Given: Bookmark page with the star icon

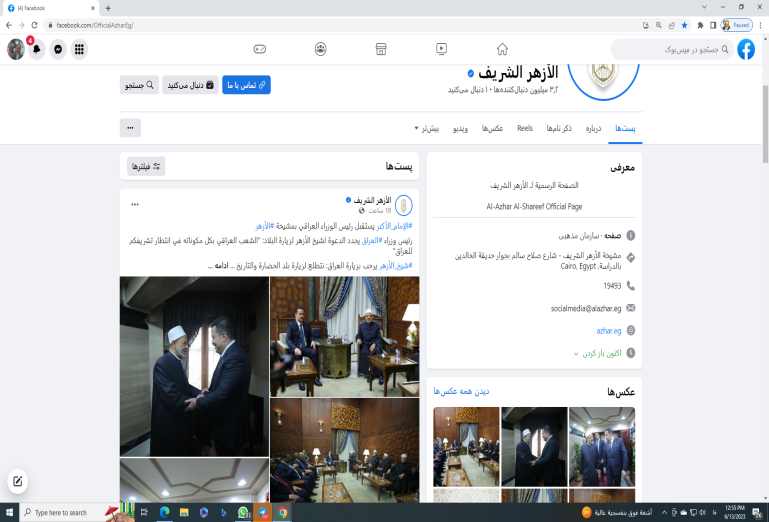Looking at the screenshot, I should pyautogui.click(x=685, y=25).
